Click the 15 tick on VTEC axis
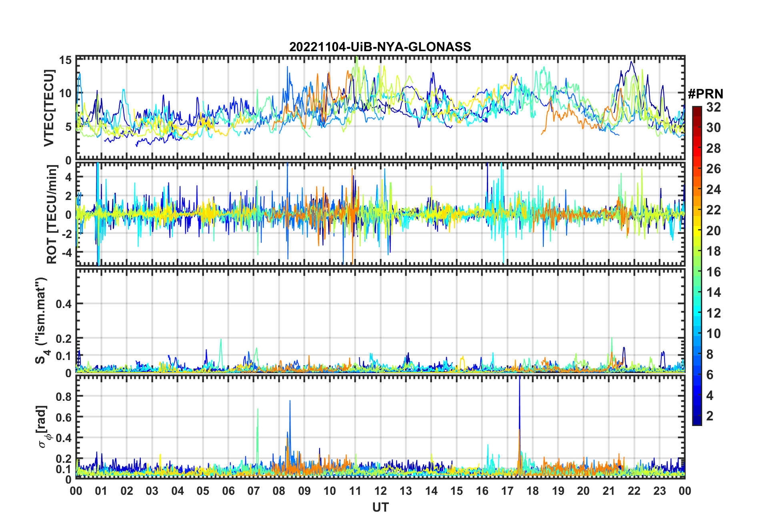Screen dimensions: 761x532 (66, 60)
